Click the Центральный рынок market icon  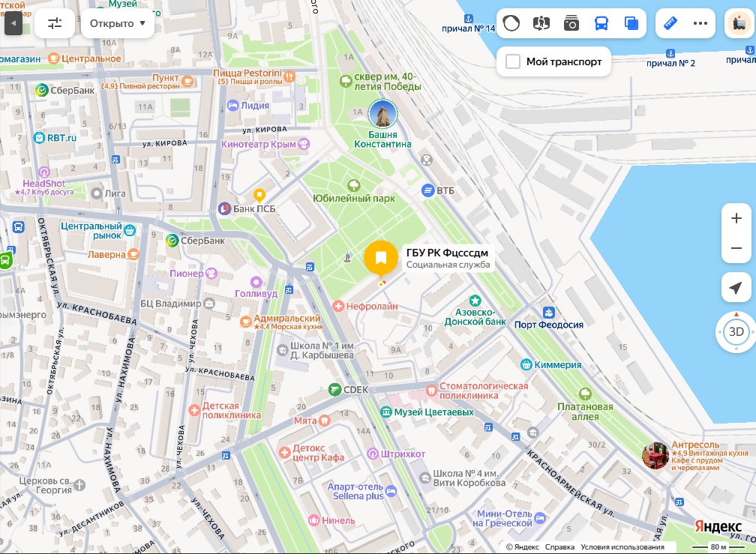pos(130,231)
